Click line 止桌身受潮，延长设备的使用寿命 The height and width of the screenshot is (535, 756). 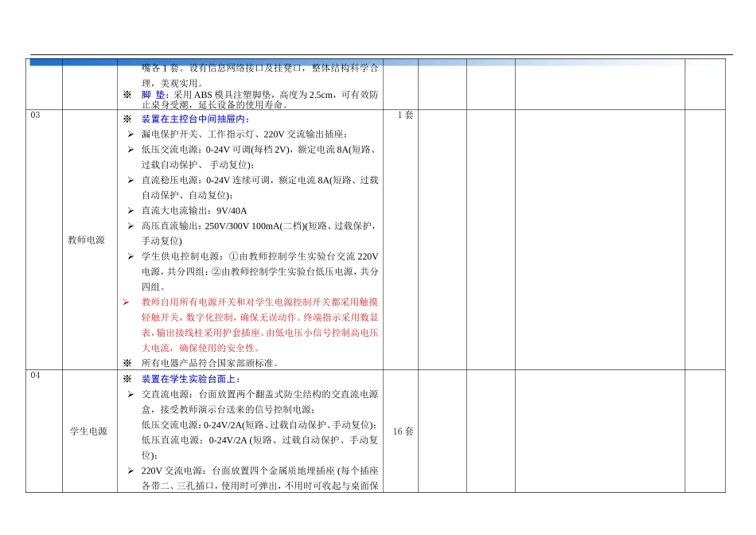coord(216,104)
